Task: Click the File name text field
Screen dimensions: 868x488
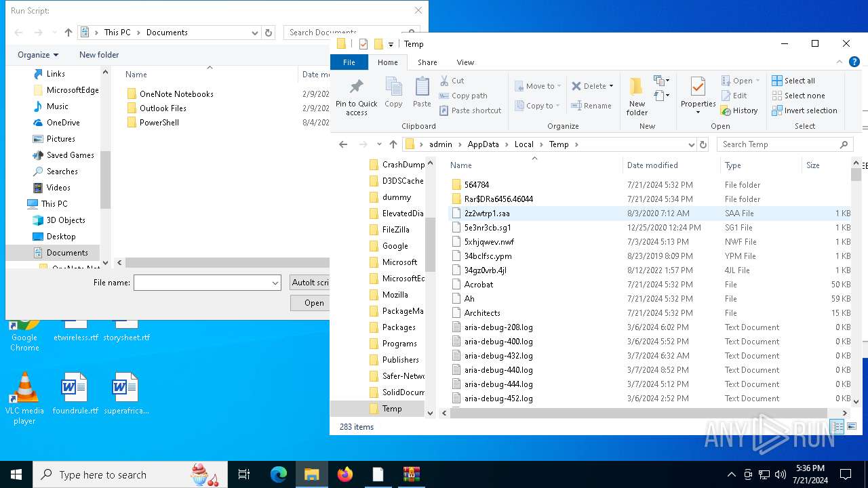Action: (x=202, y=283)
